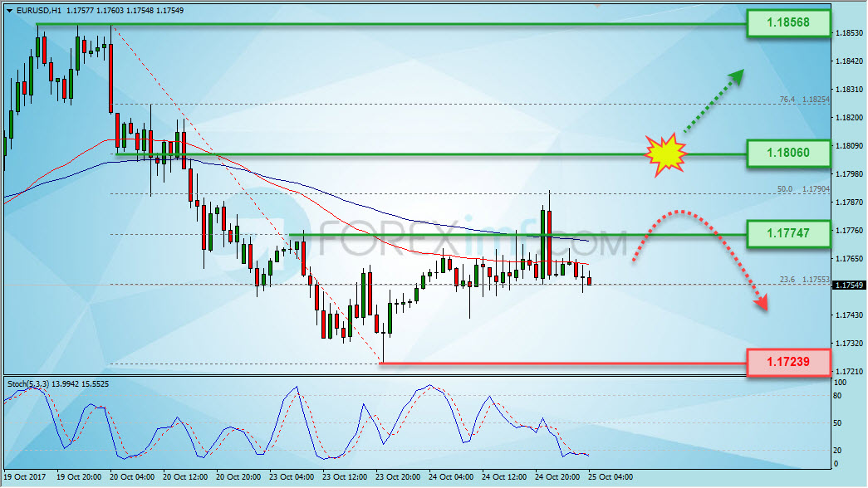The width and height of the screenshot is (868, 488).
Task: Click the 1.18200 price axis label
Action: point(849,117)
